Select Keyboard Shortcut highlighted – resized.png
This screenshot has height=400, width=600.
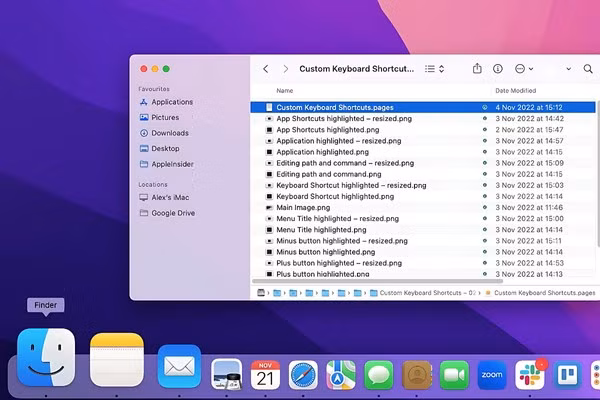tap(423, 185)
